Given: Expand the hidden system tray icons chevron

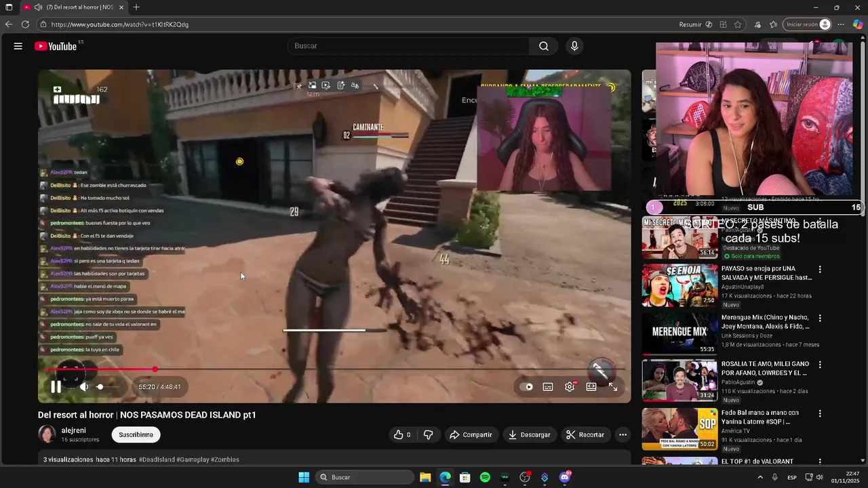Looking at the screenshot, I should [760, 477].
